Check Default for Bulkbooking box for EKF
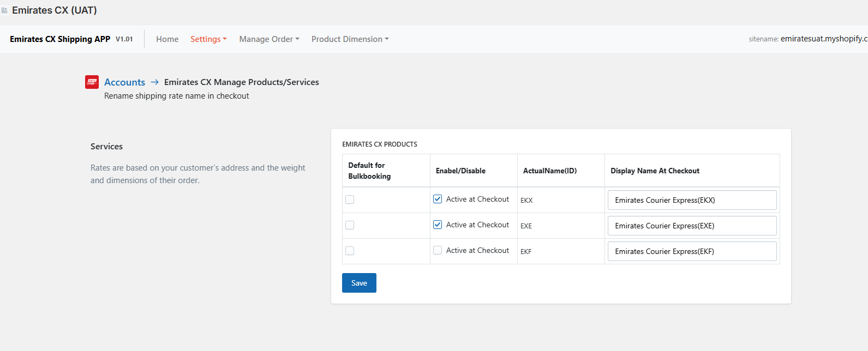 [x=350, y=251]
